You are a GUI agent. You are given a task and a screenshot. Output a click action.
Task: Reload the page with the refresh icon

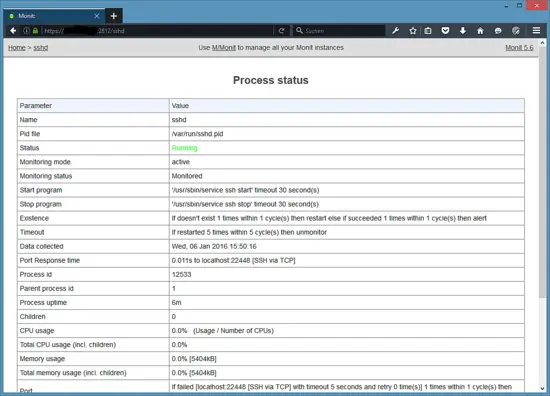click(x=281, y=31)
